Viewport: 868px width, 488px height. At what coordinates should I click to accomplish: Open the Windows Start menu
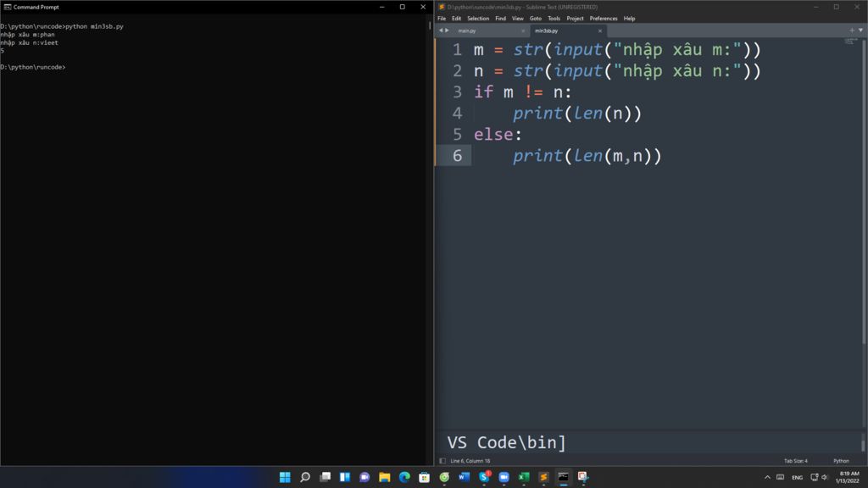pos(285,477)
